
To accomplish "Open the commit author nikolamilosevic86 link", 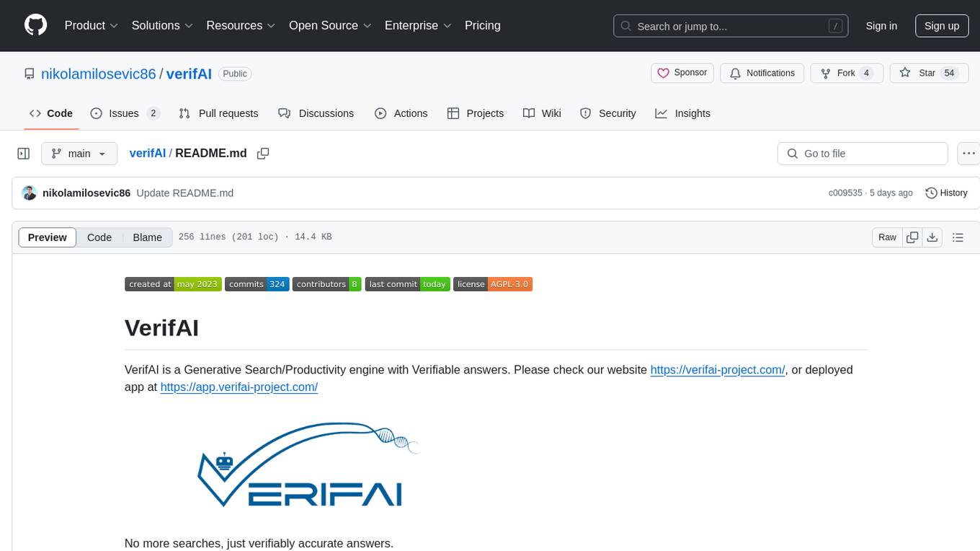I will tap(86, 193).
